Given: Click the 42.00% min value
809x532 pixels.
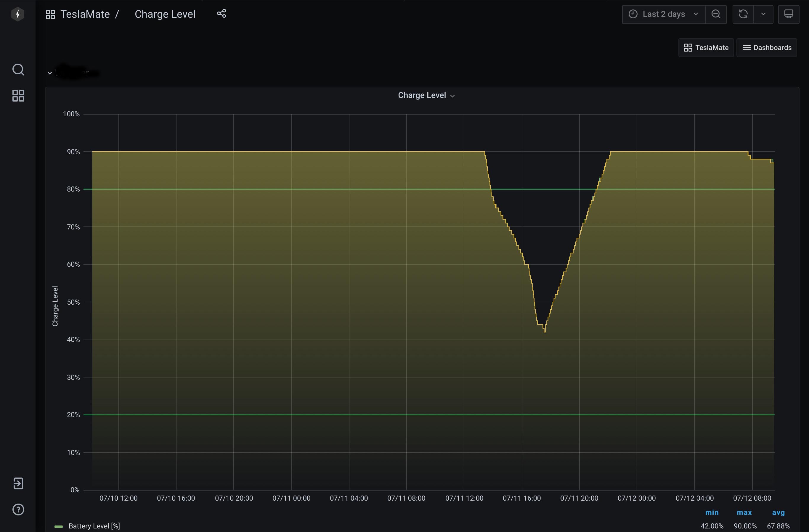Looking at the screenshot, I should coord(712,526).
